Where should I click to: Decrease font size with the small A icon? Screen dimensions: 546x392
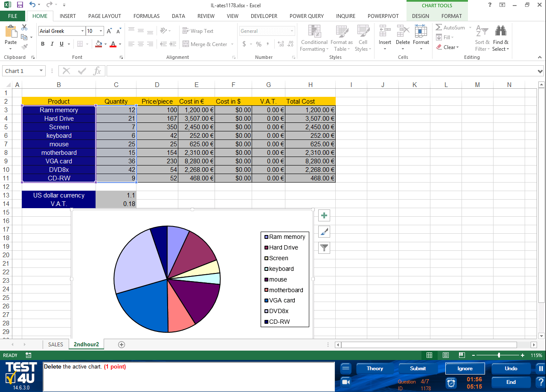[119, 31]
